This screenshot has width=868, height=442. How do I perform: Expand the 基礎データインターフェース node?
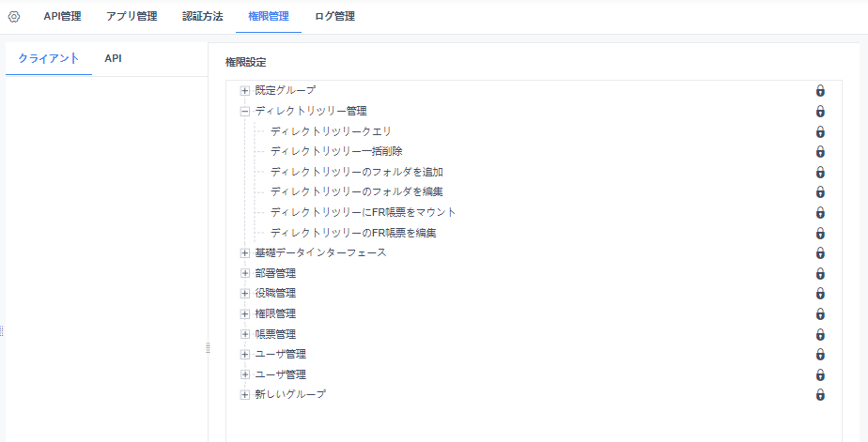click(244, 252)
